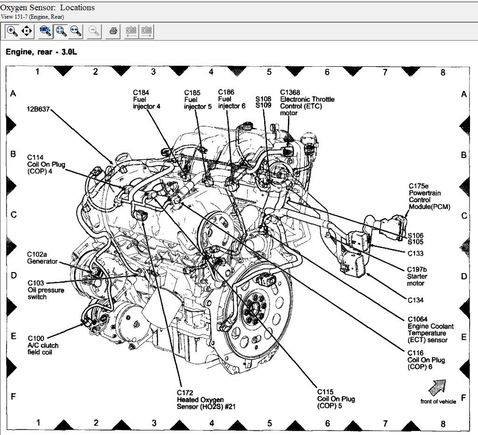This screenshot has width=478, height=435.
Task: Click the fit-width magnifier icon
Action: pyautogui.click(x=76, y=31)
